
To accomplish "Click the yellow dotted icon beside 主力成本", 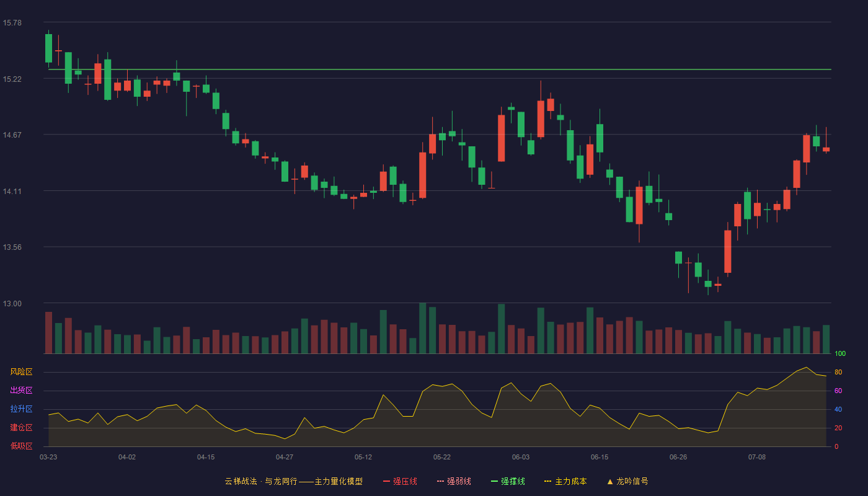I will click(548, 481).
